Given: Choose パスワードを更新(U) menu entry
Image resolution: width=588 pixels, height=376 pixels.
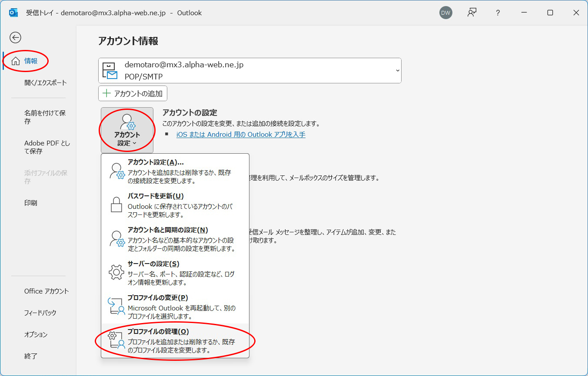Looking at the screenshot, I should (175, 205).
